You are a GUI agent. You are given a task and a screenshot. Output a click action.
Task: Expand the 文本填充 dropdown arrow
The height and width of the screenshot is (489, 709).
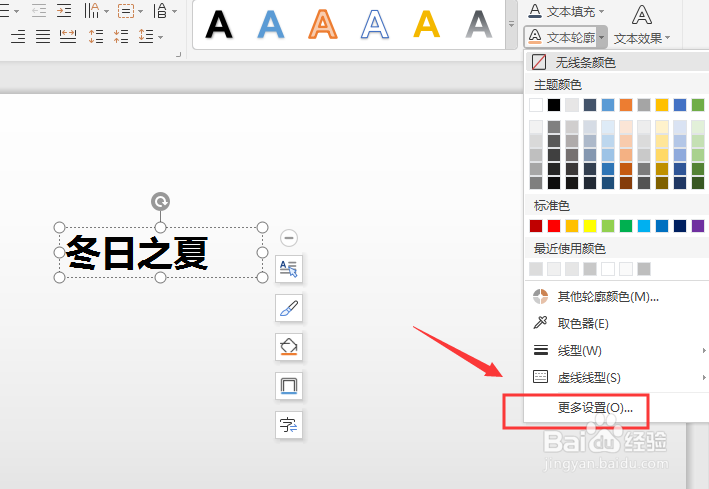pyautogui.click(x=601, y=11)
